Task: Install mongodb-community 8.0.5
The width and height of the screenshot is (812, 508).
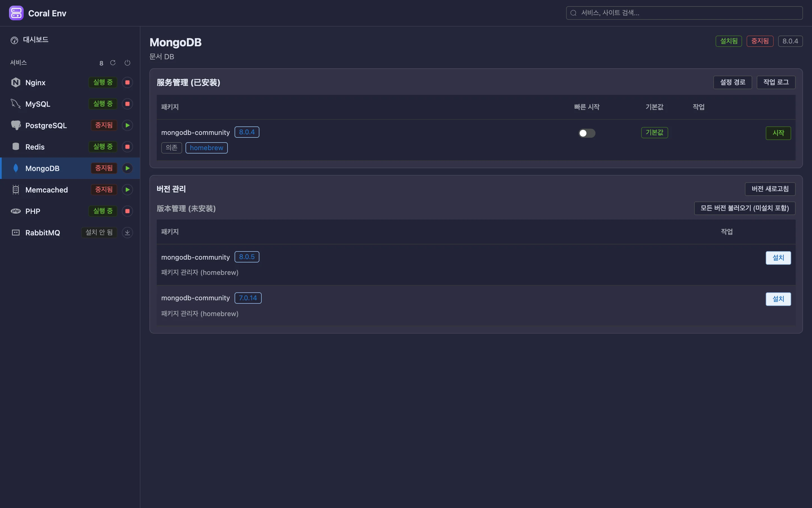Action: coord(778,258)
